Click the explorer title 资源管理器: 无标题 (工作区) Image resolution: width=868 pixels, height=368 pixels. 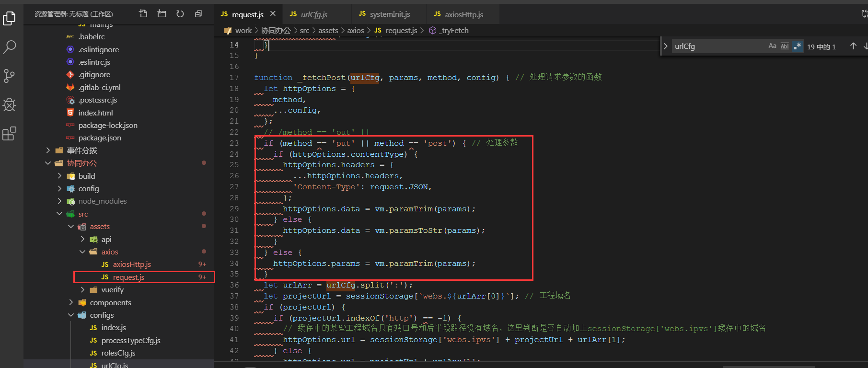click(74, 14)
